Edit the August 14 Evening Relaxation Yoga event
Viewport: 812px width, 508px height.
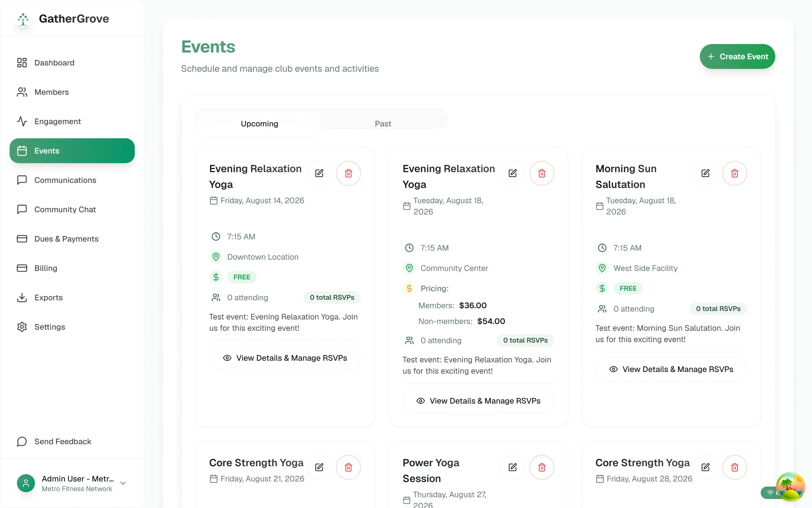click(x=319, y=173)
